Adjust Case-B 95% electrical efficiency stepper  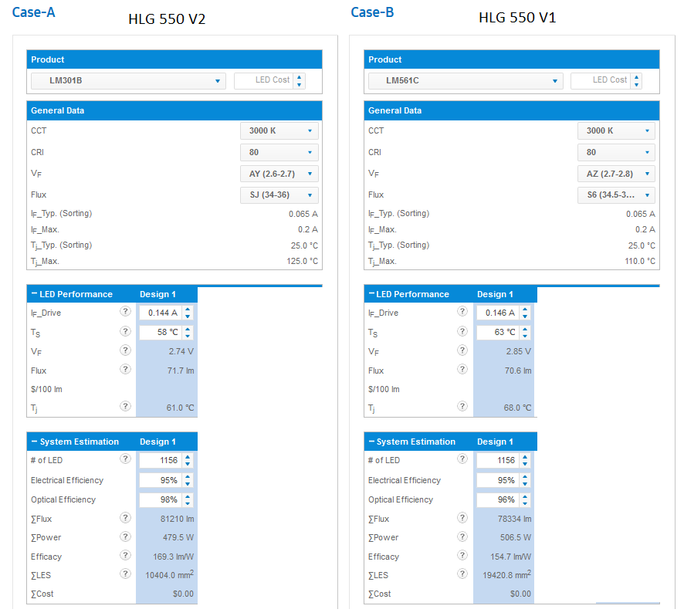pyautogui.click(x=525, y=480)
